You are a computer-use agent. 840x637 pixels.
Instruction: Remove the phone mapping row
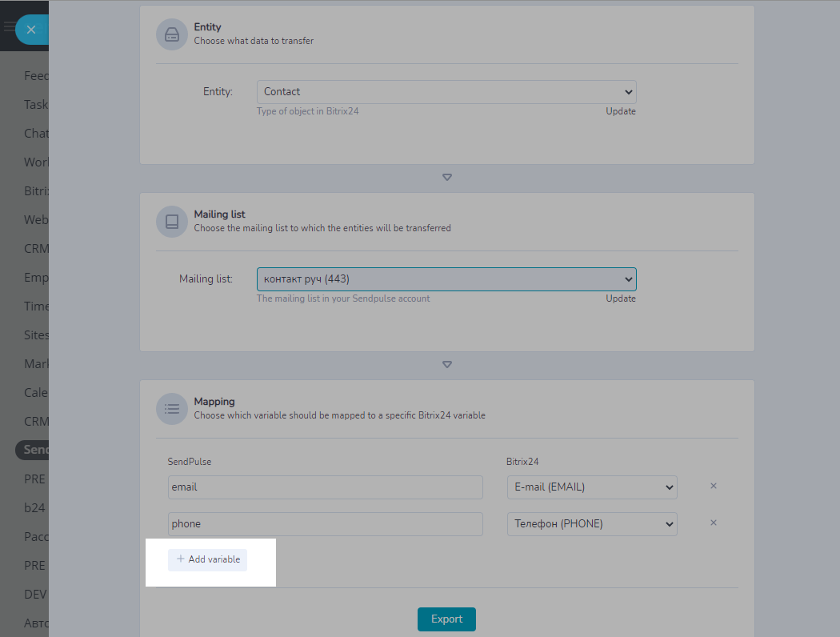coord(714,523)
